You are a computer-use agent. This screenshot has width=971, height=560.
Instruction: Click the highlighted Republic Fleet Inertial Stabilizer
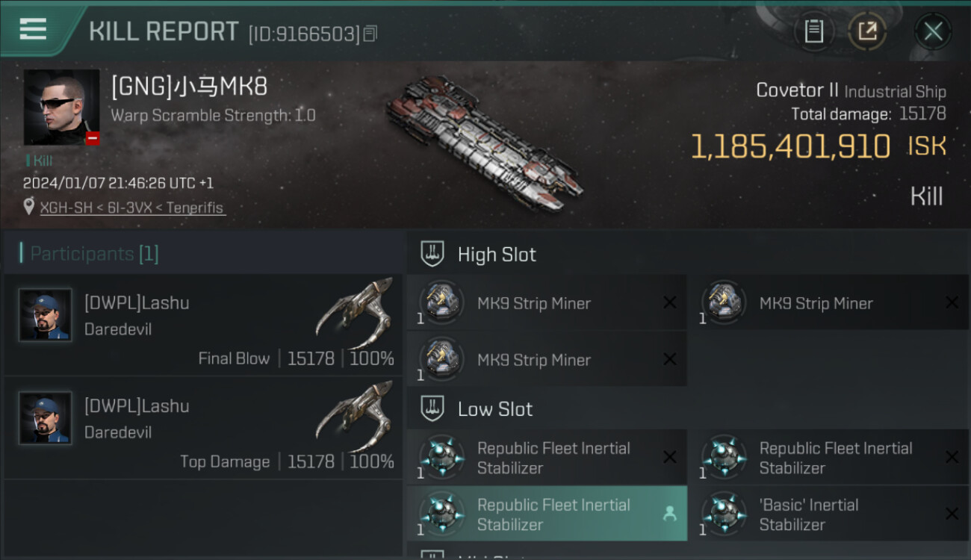553,514
